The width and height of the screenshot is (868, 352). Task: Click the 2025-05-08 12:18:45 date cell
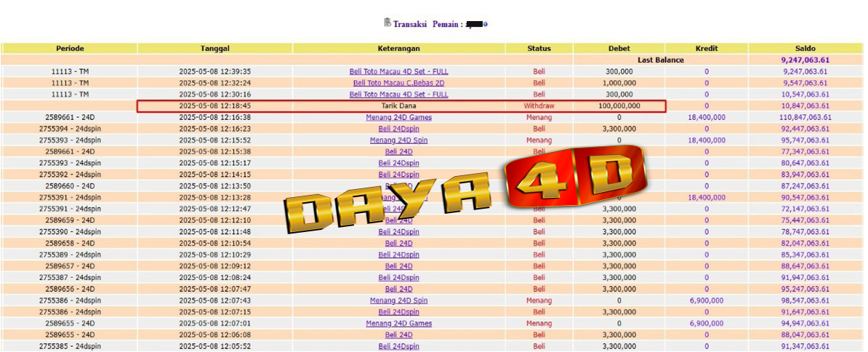pyautogui.click(x=215, y=105)
